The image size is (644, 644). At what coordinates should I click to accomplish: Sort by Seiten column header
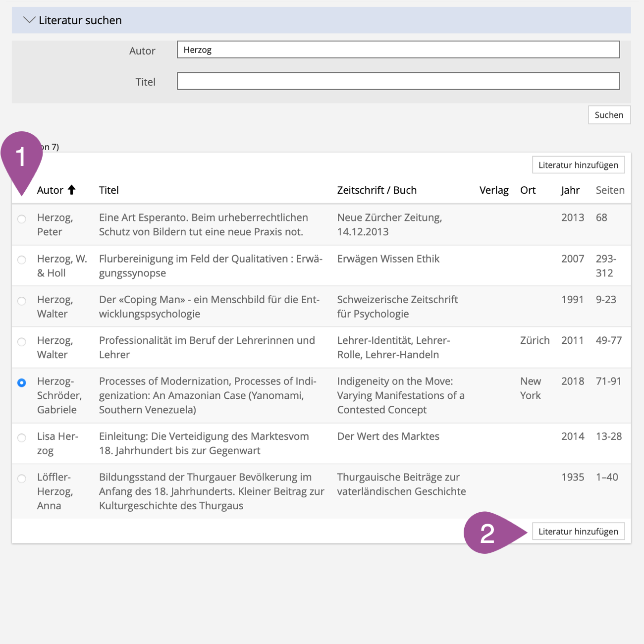(x=610, y=190)
